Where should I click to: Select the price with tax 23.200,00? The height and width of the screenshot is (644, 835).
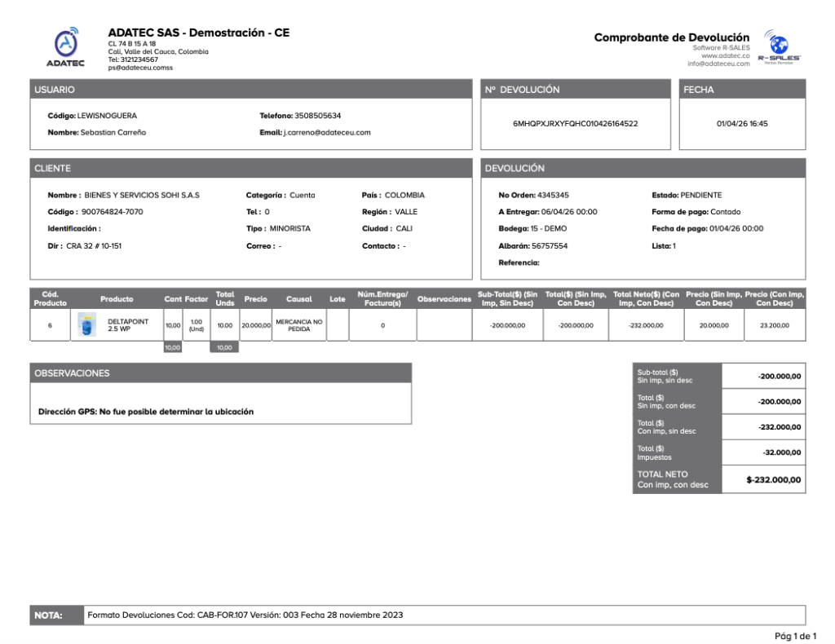tap(775, 325)
